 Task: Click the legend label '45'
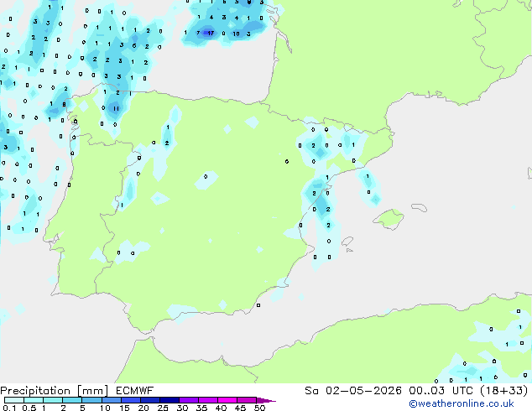[x=240, y=408]
